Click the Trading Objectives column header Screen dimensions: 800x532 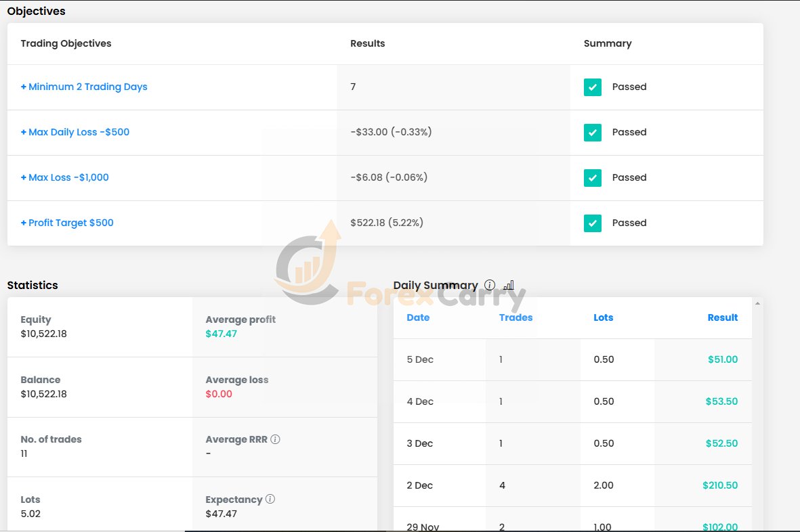(x=66, y=43)
